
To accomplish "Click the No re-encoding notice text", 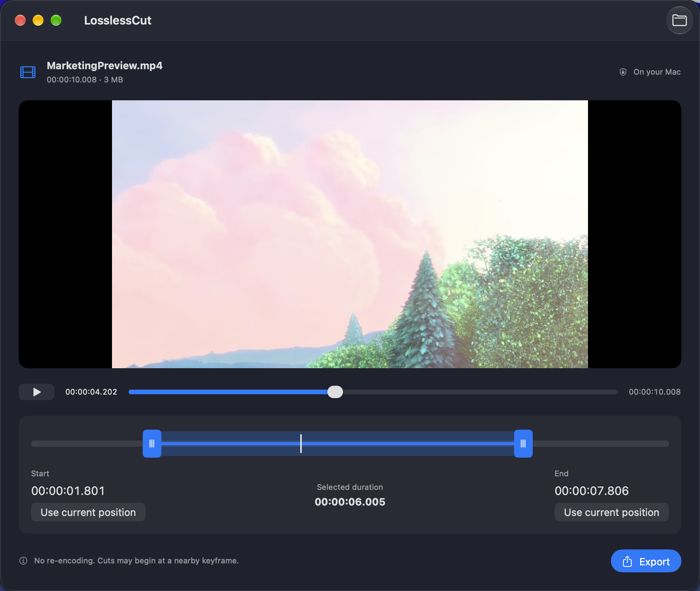I will click(x=136, y=561).
